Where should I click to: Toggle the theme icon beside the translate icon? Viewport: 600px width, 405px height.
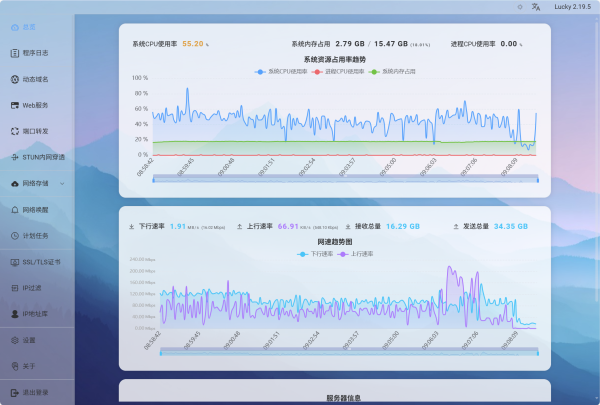point(519,7)
